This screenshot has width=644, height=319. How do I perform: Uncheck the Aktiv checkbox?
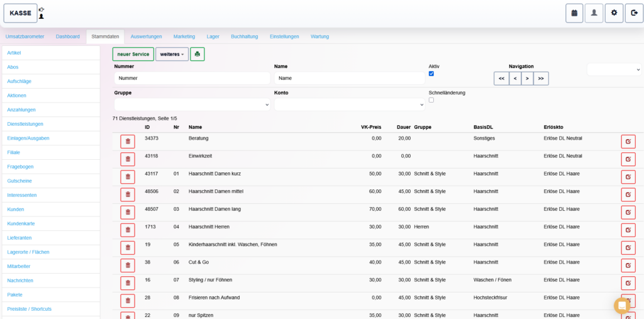(x=431, y=74)
